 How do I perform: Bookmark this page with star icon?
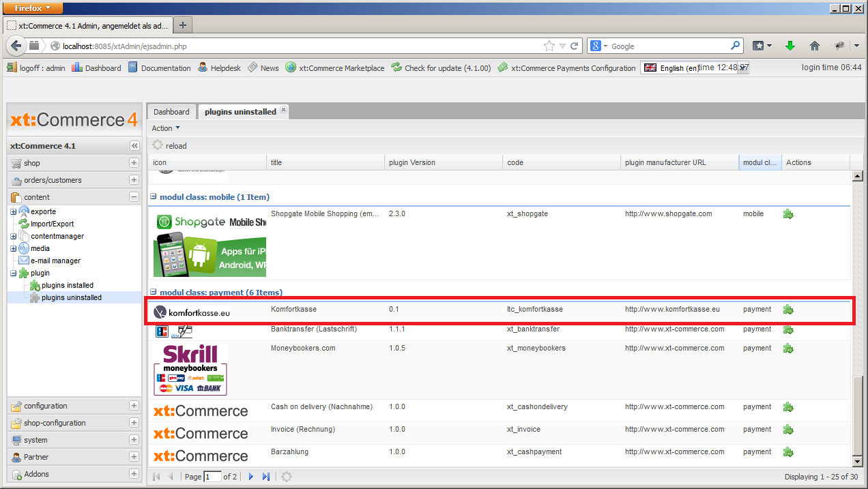549,46
